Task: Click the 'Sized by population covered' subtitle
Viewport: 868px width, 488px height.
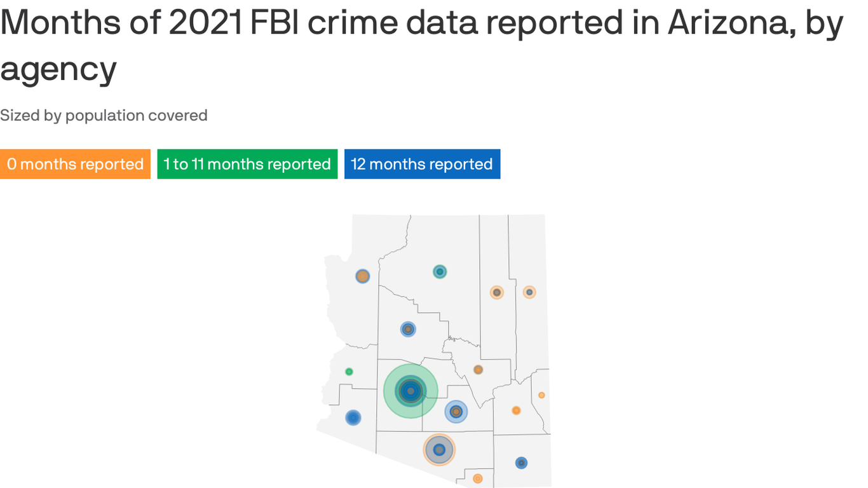Action: 104,116
